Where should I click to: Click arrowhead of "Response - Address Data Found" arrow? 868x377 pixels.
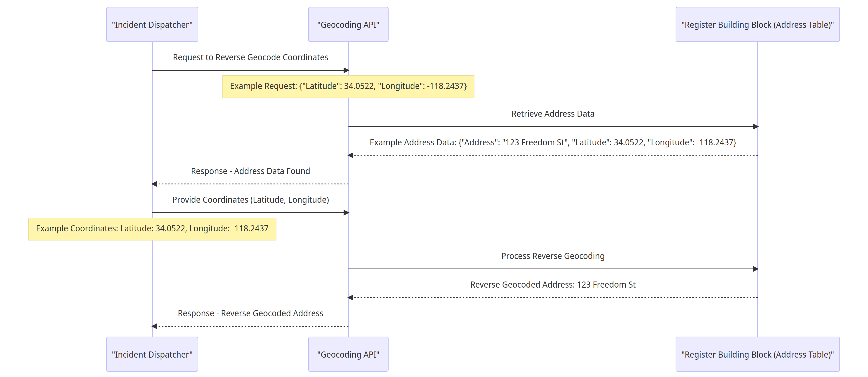pos(154,184)
